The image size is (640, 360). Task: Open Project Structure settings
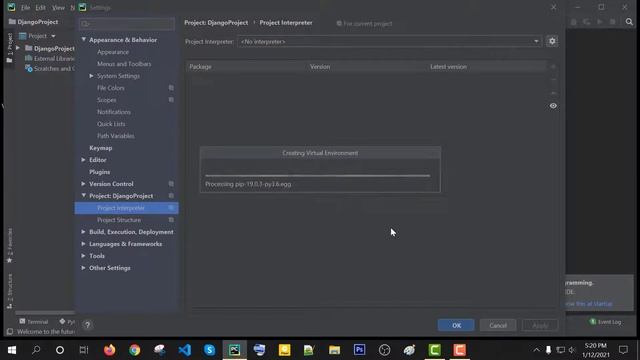(x=119, y=220)
